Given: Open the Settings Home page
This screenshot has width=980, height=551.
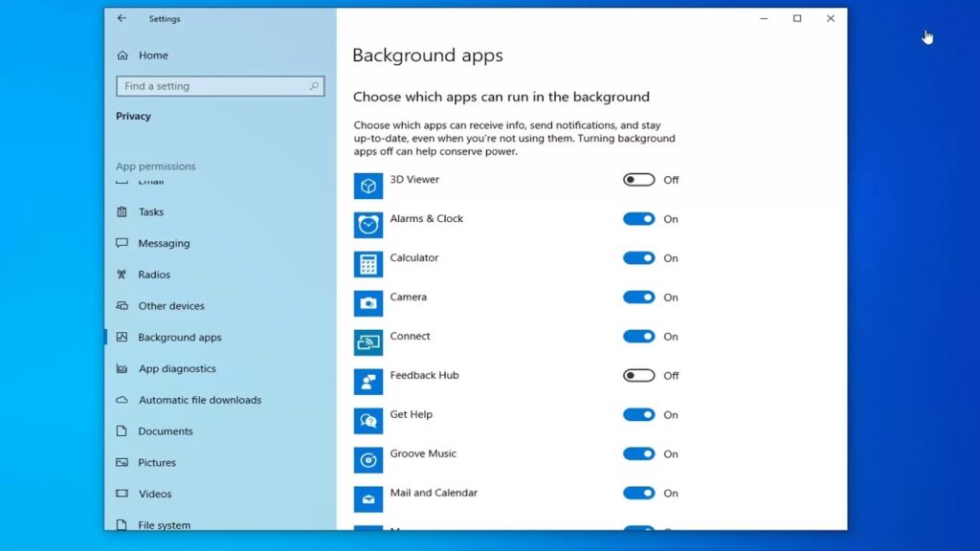Looking at the screenshot, I should [152, 55].
